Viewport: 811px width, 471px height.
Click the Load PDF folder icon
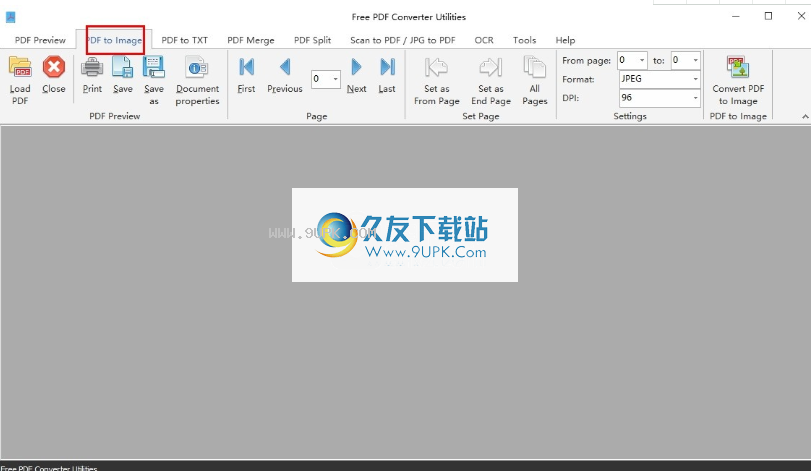[20, 67]
